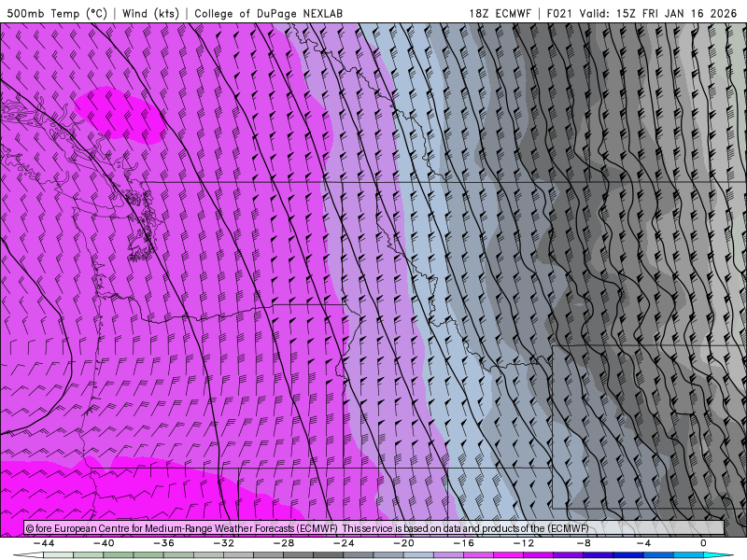
Task: Click the '500mb Temp (°C)' title text
Action: 57,13
